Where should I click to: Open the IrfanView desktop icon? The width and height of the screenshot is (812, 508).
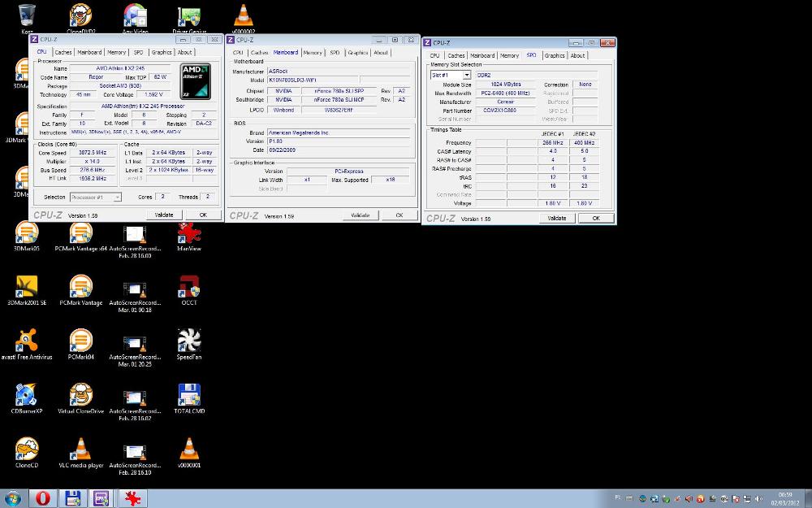[189, 236]
